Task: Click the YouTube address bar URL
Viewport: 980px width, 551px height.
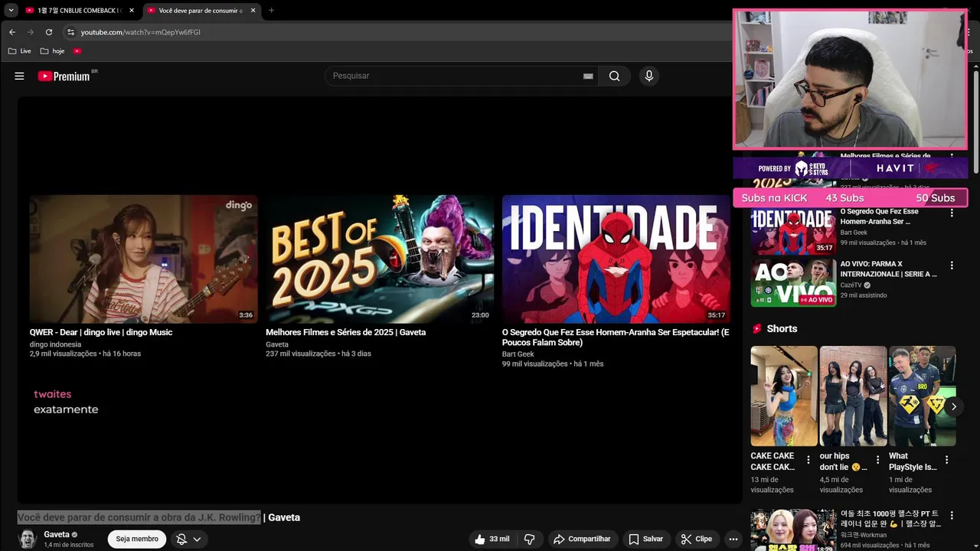Action: 141,32
